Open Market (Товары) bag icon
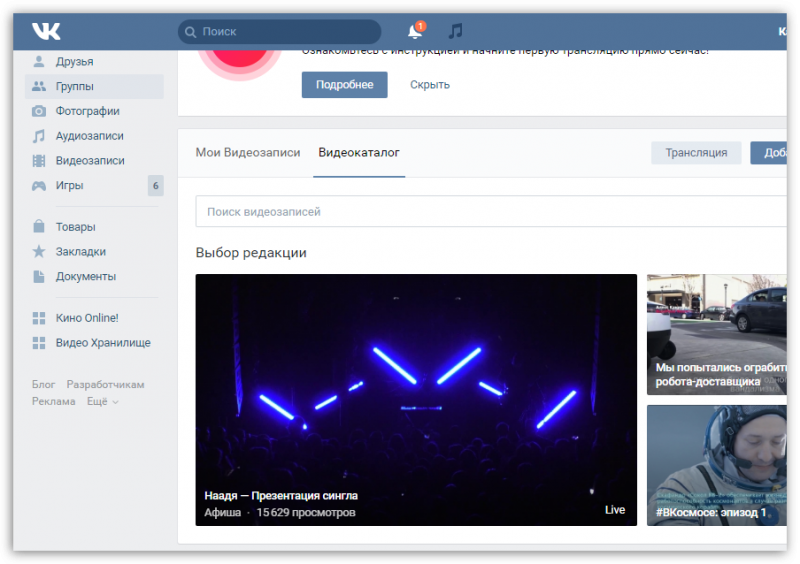This screenshot has height=564, width=800. pyautogui.click(x=39, y=227)
